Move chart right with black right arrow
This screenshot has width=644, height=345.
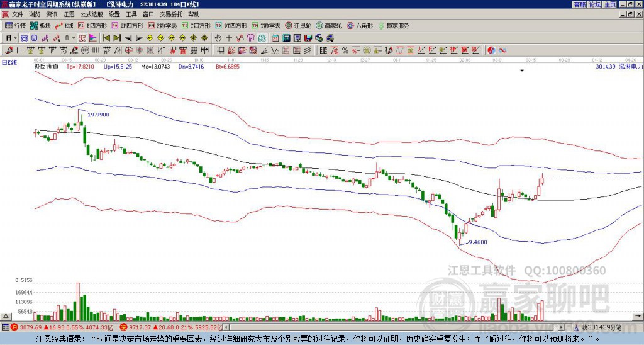139,38
